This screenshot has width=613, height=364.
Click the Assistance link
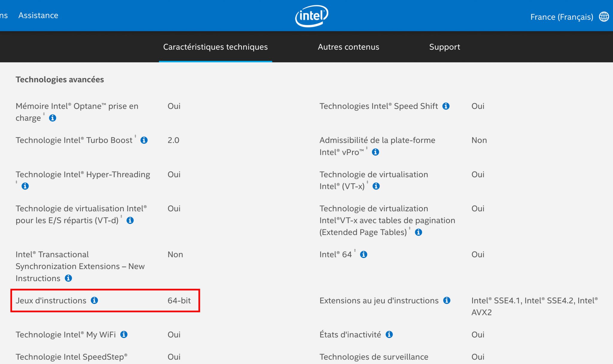click(x=38, y=15)
